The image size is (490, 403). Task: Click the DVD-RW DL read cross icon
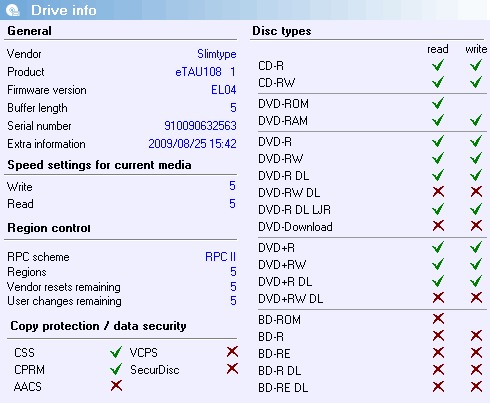coord(438,192)
